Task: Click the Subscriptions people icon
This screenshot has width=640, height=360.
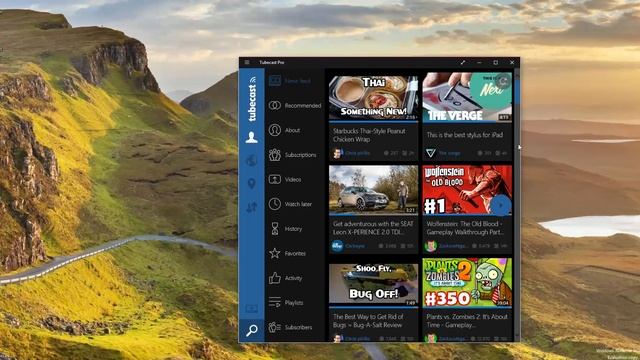Action: [x=275, y=155]
